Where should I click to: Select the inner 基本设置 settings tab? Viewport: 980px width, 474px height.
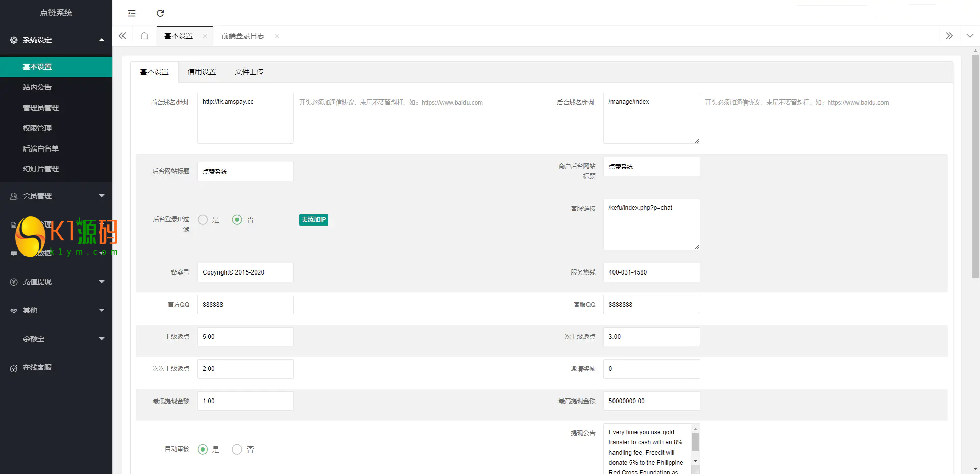pos(154,72)
